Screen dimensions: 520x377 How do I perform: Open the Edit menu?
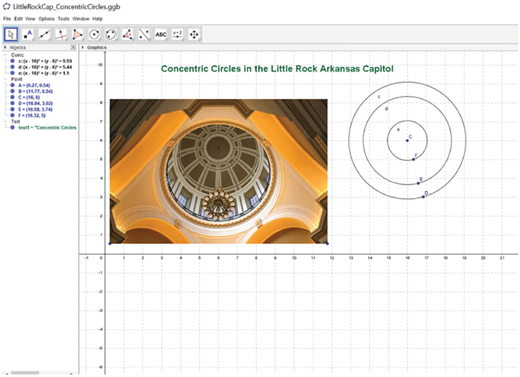pos(18,19)
